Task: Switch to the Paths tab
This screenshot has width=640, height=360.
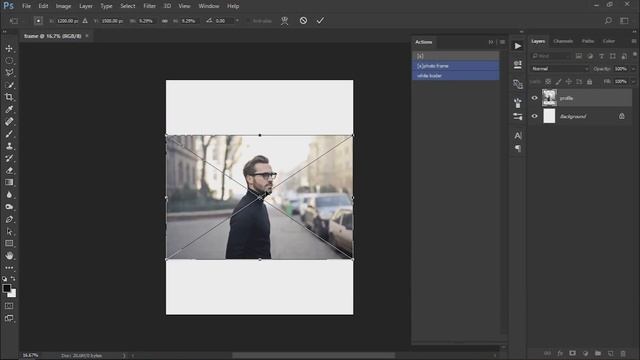Action: [x=588, y=41]
